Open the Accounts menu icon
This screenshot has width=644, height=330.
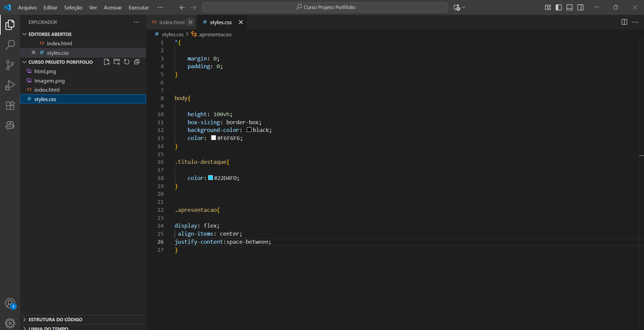click(10, 303)
